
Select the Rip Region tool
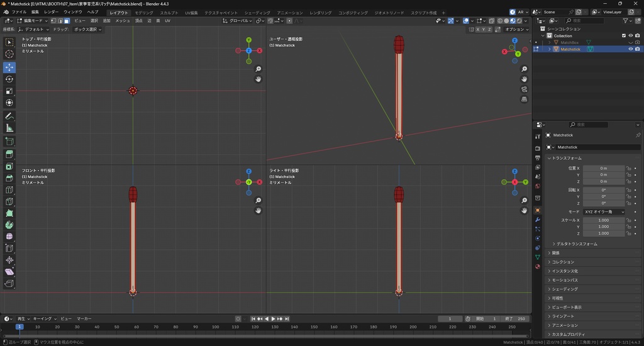click(x=9, y=284)
